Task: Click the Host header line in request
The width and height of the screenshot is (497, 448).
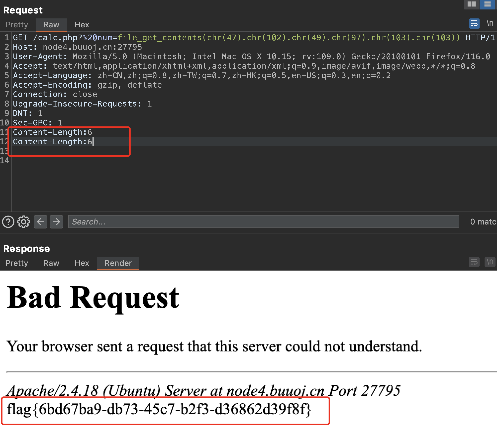Action: coord(77,47)
